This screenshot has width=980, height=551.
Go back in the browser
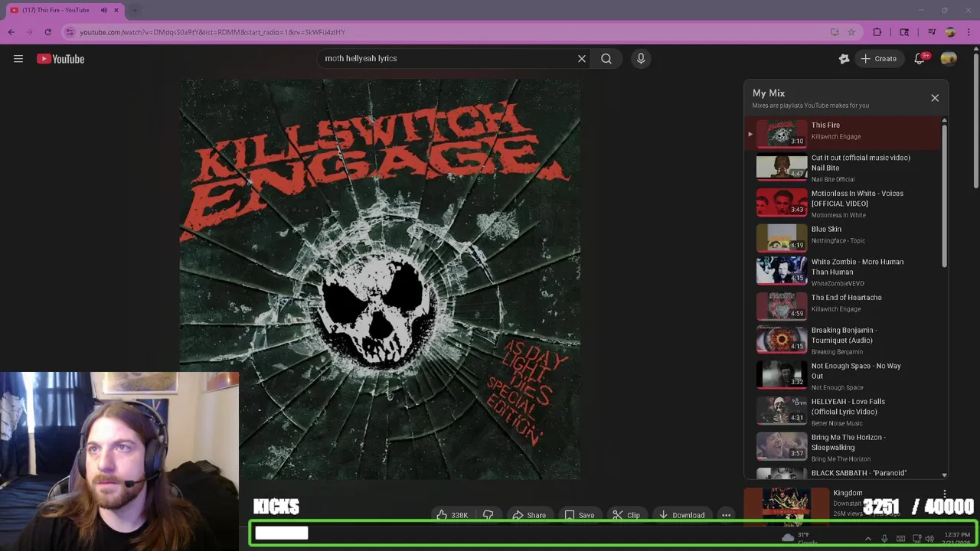(x=11, y=32)
